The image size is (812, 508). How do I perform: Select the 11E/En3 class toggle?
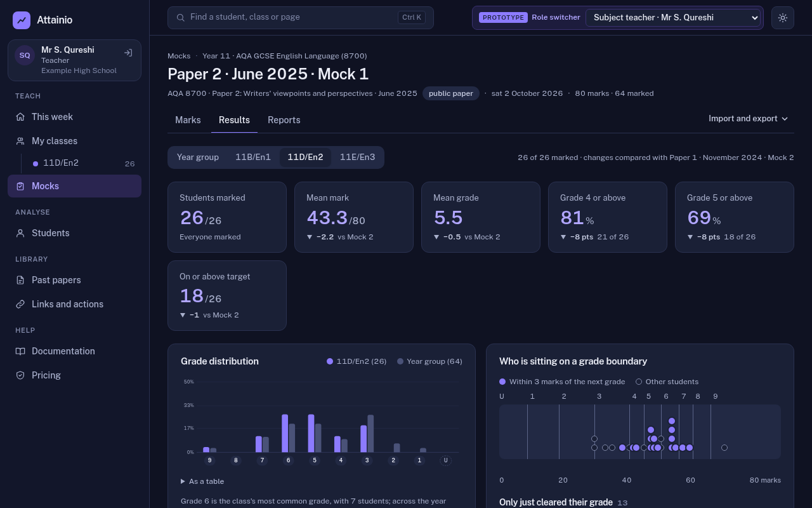[x=357, y=157]
